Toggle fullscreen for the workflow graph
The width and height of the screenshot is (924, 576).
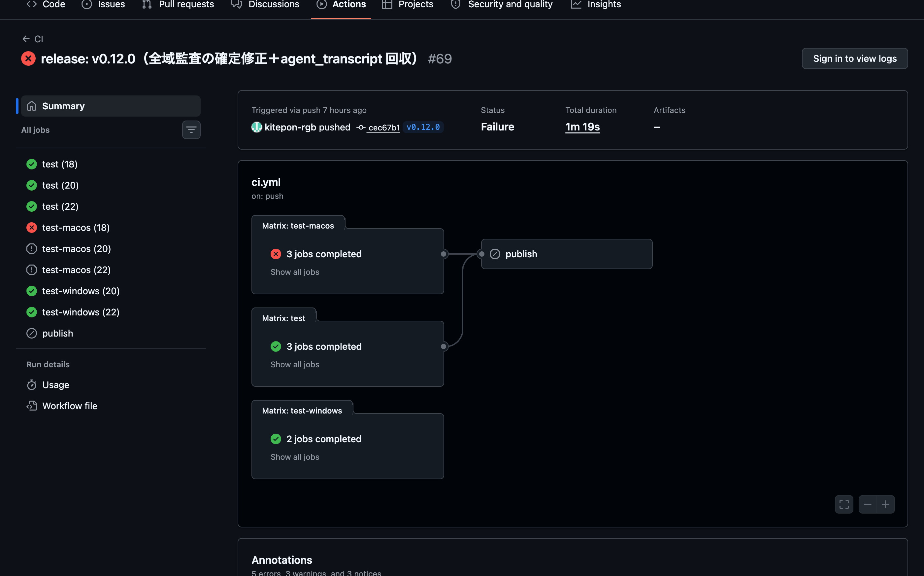tap(844, 504)
